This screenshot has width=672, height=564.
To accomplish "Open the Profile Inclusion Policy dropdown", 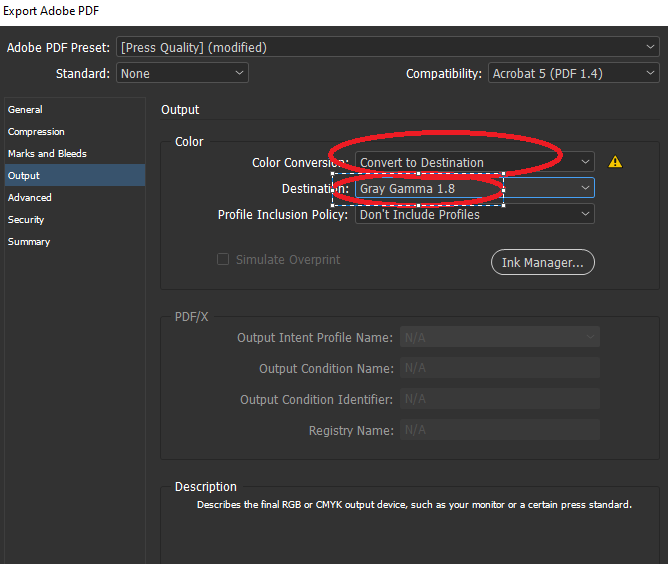I will [474, 214].
